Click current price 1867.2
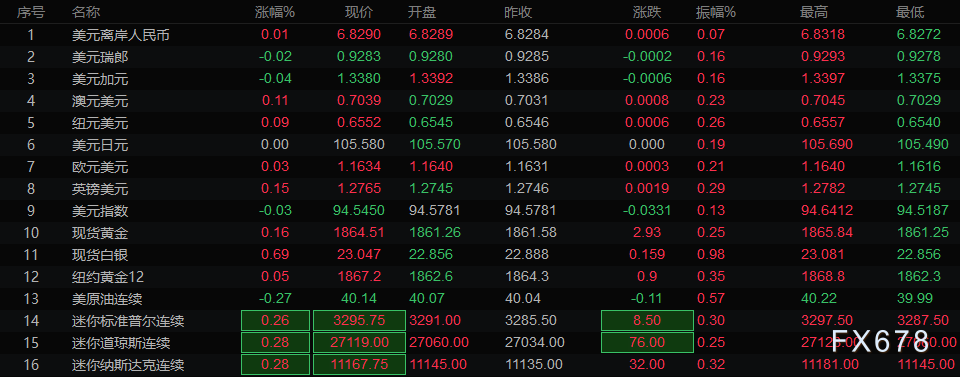Viewport: 960px width, 377px height. coord(359,277)
